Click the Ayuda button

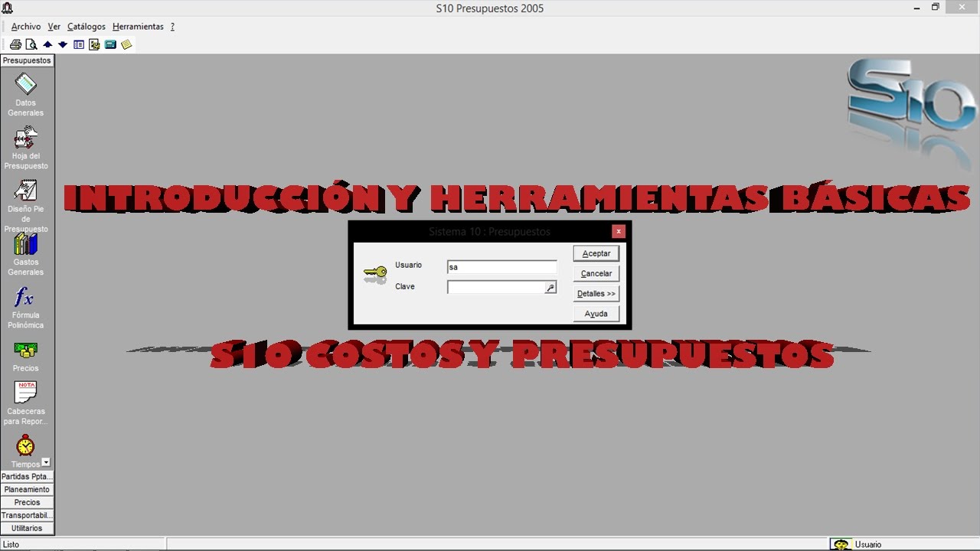[596, 314]
